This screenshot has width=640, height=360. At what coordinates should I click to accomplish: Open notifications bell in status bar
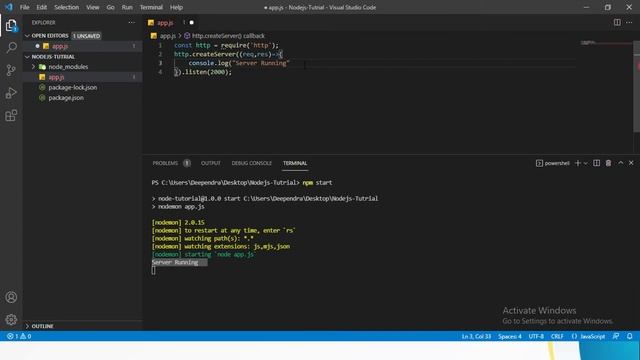629,336
